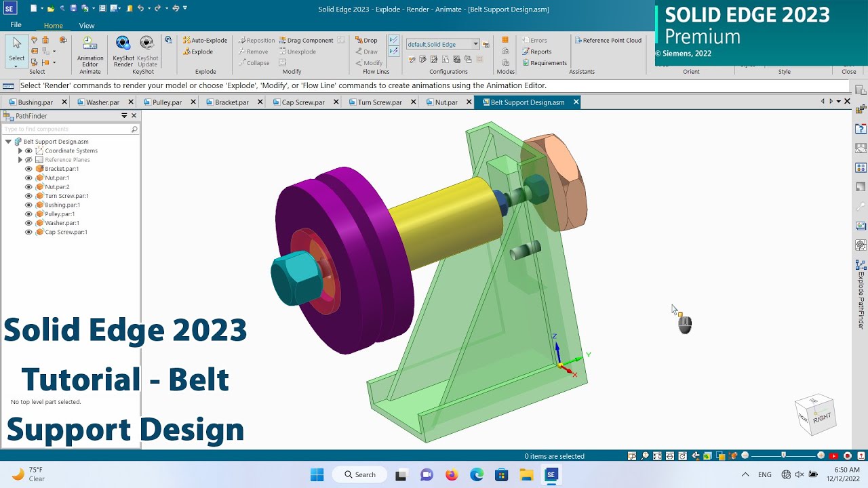Open the File menu
This screenshot has width=868, height=488.
tap(16, 25)
